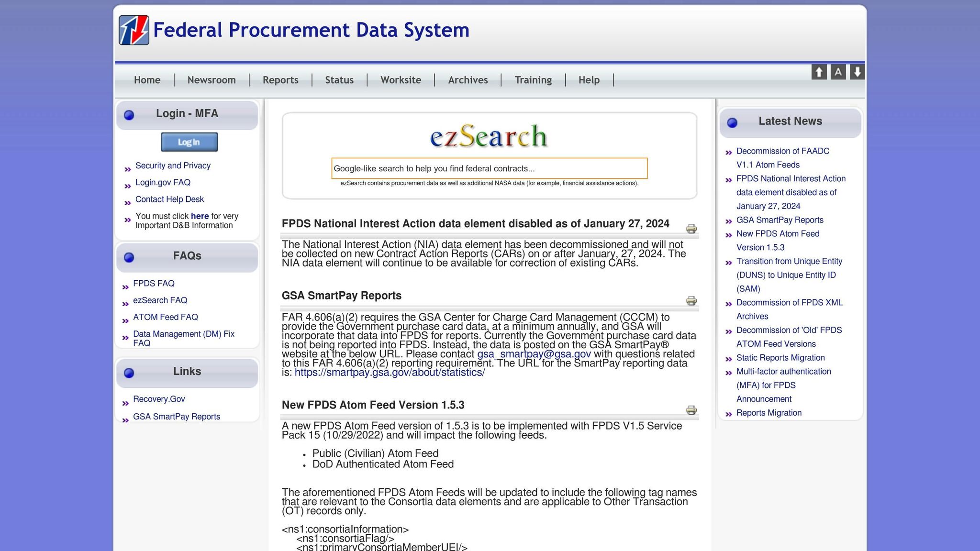Image resolution: width=980 pixels, height=551 pixels.
Task: Open Reports Migration news link
Action: [769, 413]
